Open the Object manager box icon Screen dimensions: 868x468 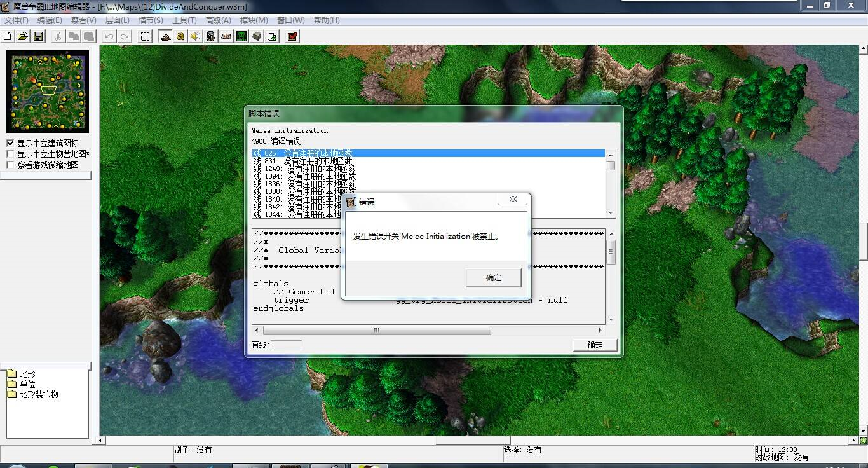click(257, 36)
